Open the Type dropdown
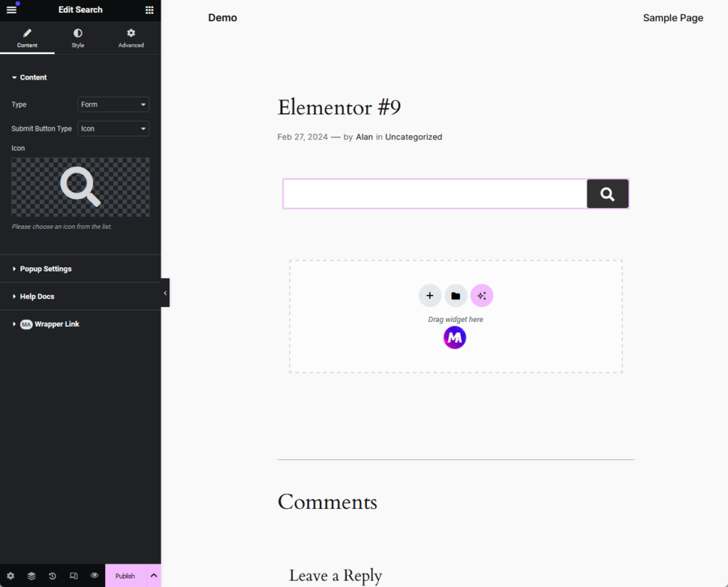This screenshot has height=587, width=728. point(113,104)
